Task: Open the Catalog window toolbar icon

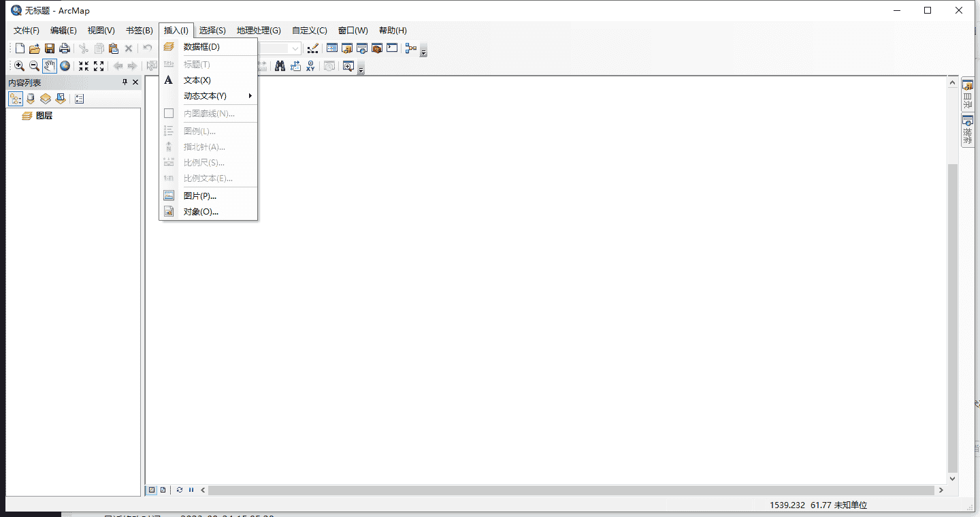Action: pyautogui.click(x=347, y=48)
